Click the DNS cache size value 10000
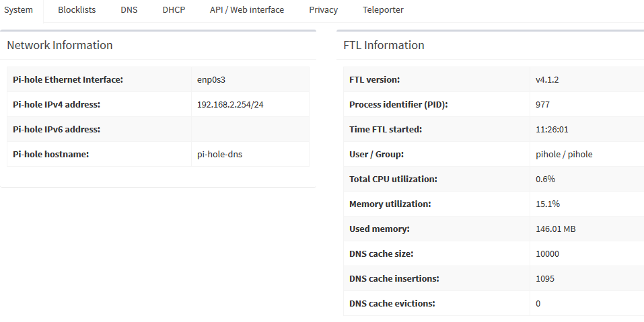 click(547, 253)
